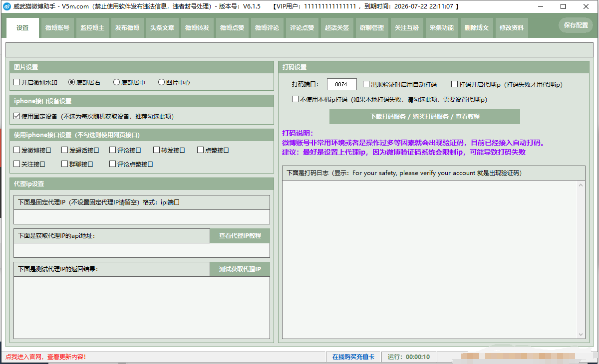
Task: Enable the 开启微博水印 checkbox
Action: (17, 82)
